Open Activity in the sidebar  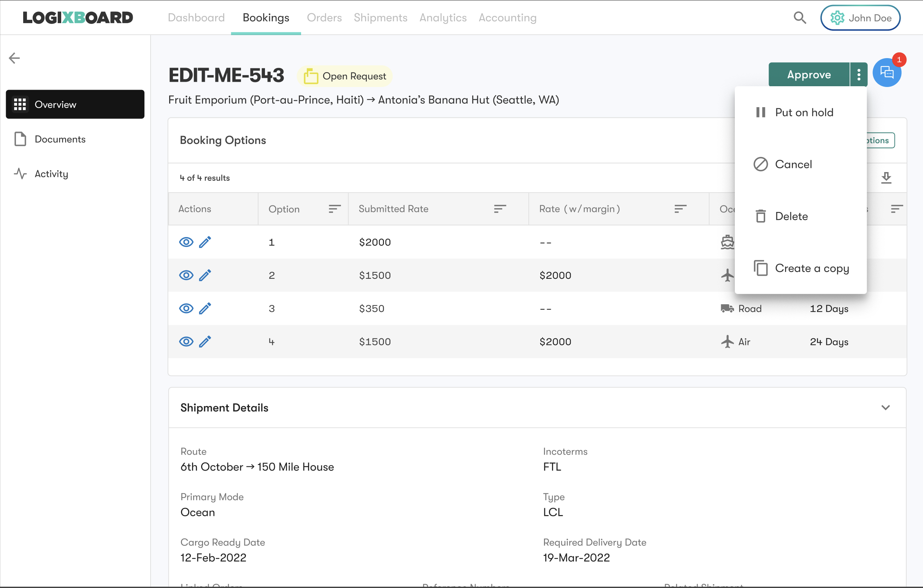pos(51,174)
